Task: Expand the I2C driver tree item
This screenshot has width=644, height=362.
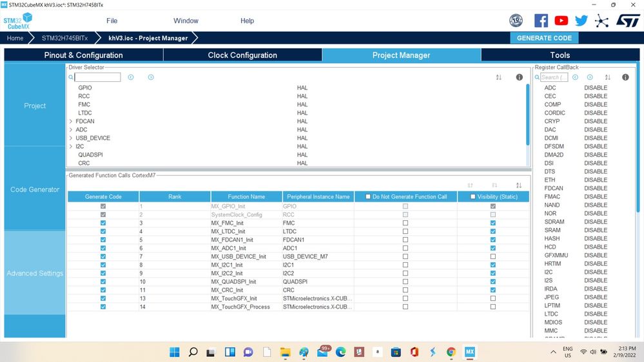Action: coord(71,146)
